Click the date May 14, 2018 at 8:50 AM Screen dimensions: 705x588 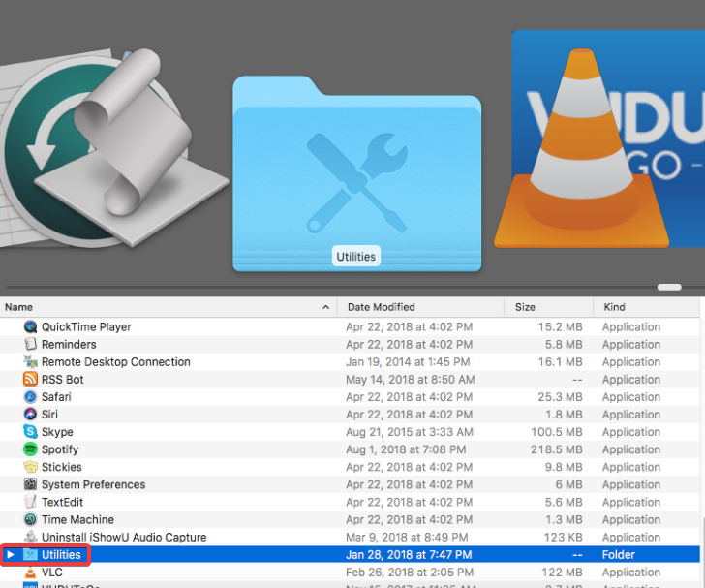411,380
